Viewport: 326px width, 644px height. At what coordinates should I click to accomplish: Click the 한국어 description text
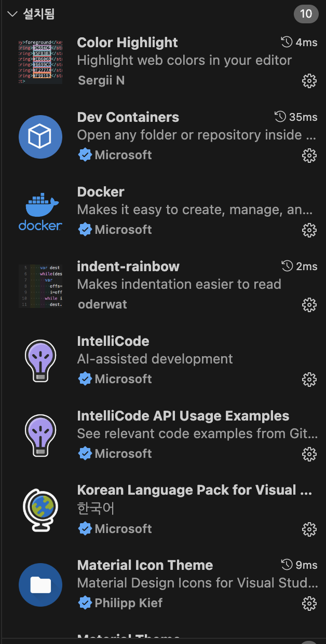click(x=96, y=509)
